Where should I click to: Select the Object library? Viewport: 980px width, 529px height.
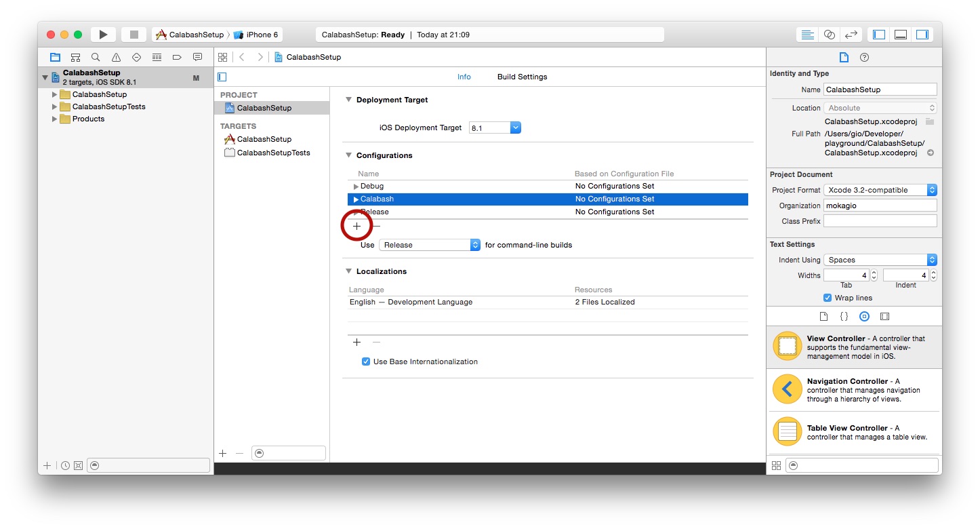[x=864, y=316]
